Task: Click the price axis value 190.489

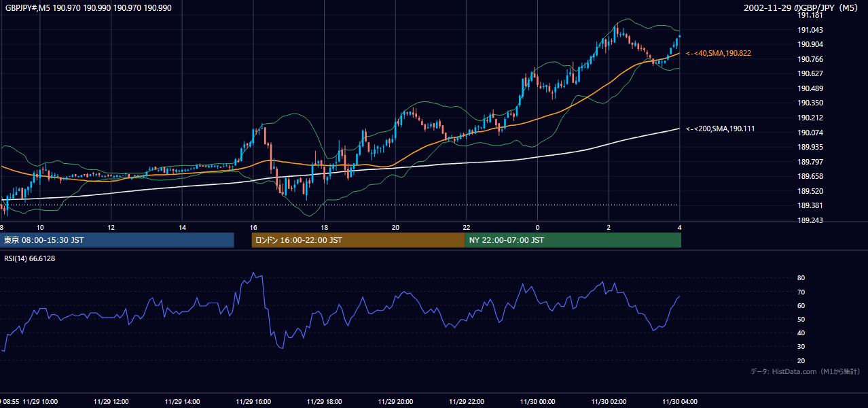Action: (810, 88)
